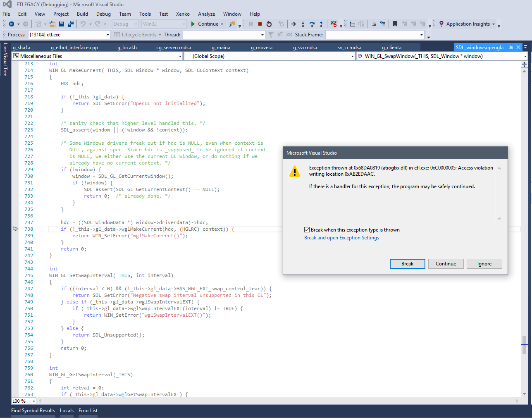The image size is (532, 418).
Task: Toggle 'Break when this exception type is thrown'
Action: 307,230
